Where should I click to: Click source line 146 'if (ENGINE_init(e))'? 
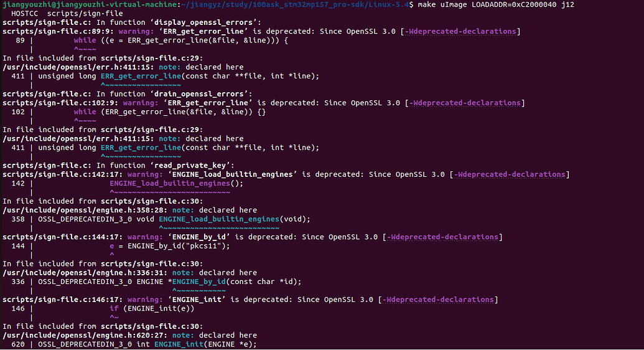click(103, 308)
